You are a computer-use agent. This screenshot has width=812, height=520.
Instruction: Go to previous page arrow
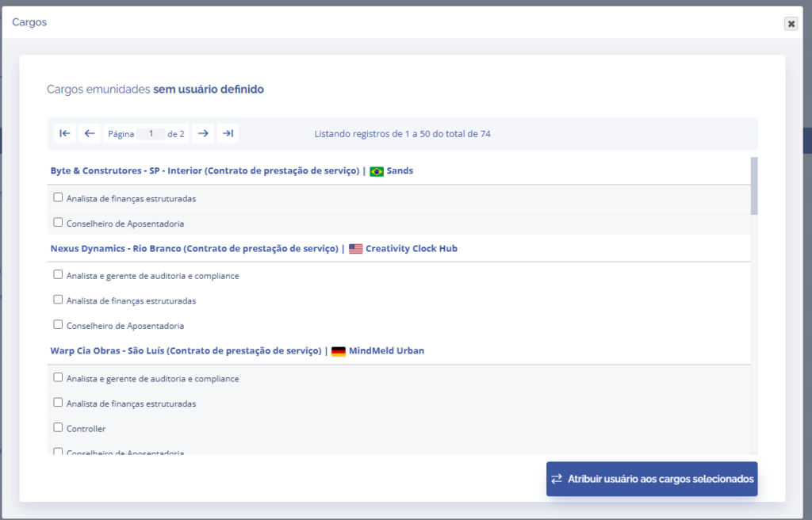pyautogui.click(x=90, y=134)
